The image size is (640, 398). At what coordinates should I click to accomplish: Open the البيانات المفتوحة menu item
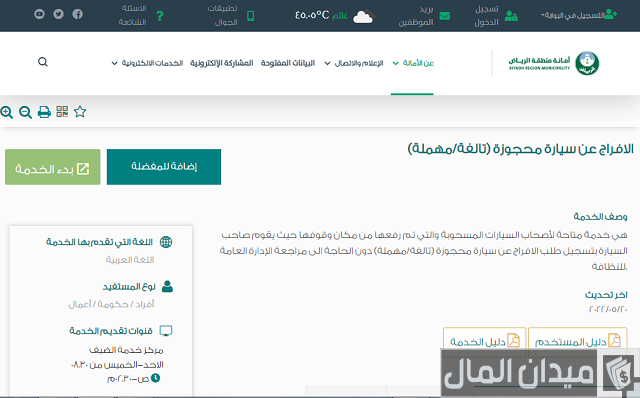pos(288,63)
